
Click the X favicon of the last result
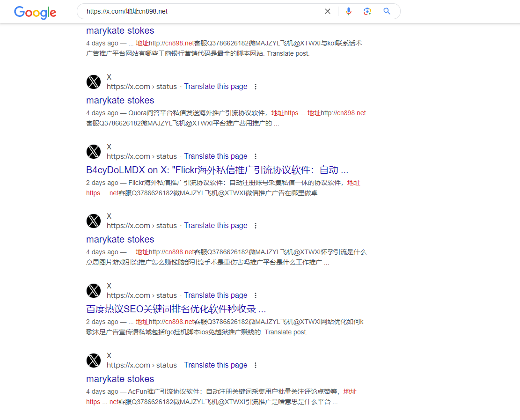[94, 361]
